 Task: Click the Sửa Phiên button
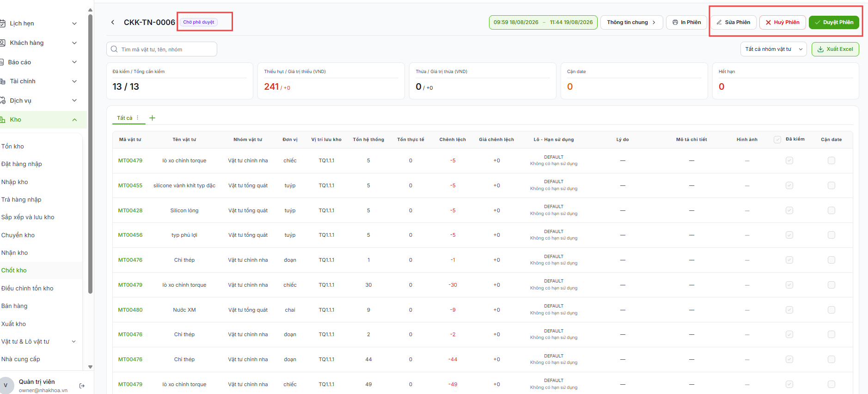733,22
